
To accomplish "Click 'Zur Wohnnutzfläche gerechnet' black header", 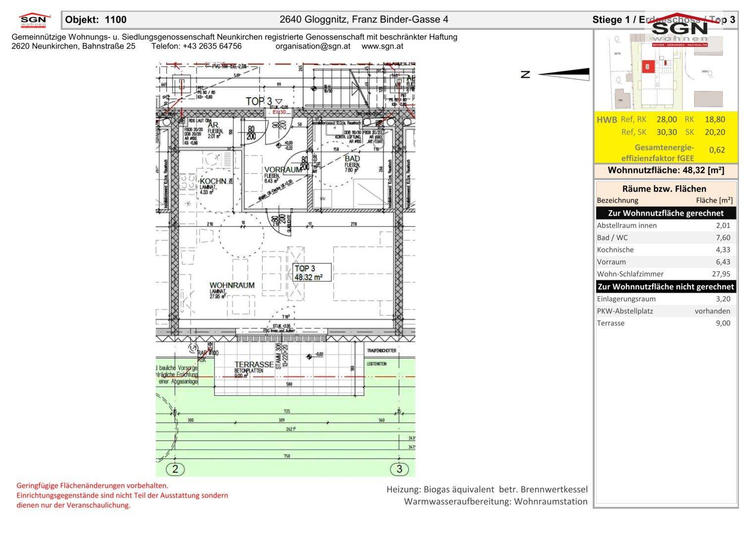I will pyautogui.click(x=666, y=213).
